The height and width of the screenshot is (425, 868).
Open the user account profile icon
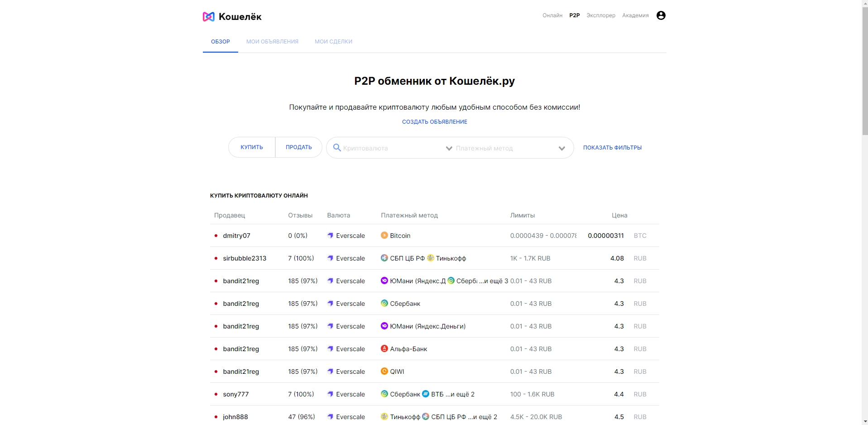click(x=661, y=15)
